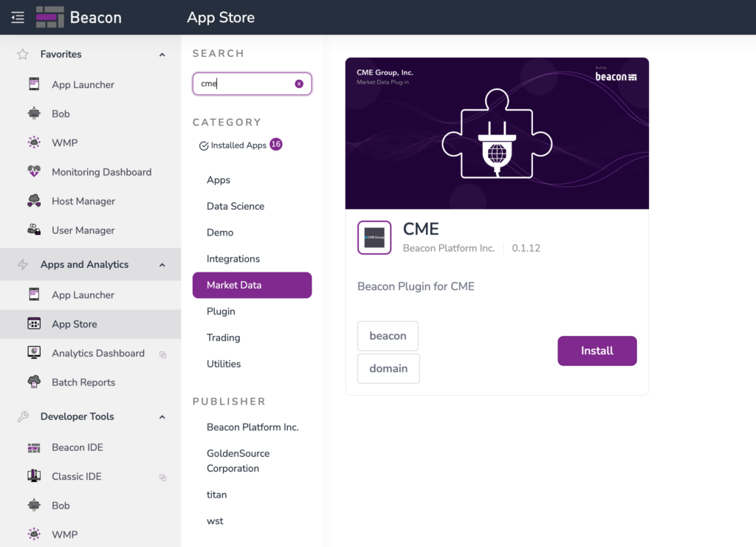Screen dimensions: 756x547
Task: Open the WMP icon under Developer Tools
Action: 34,534
